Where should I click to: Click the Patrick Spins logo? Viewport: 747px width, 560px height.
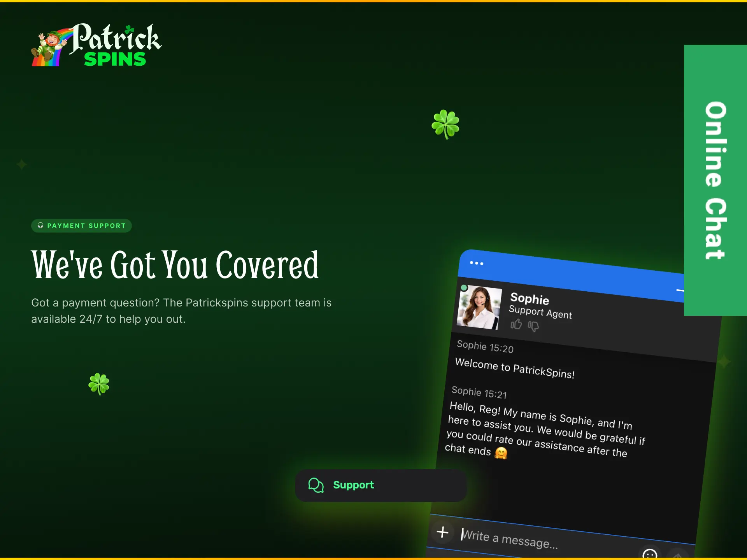point(96,45)
